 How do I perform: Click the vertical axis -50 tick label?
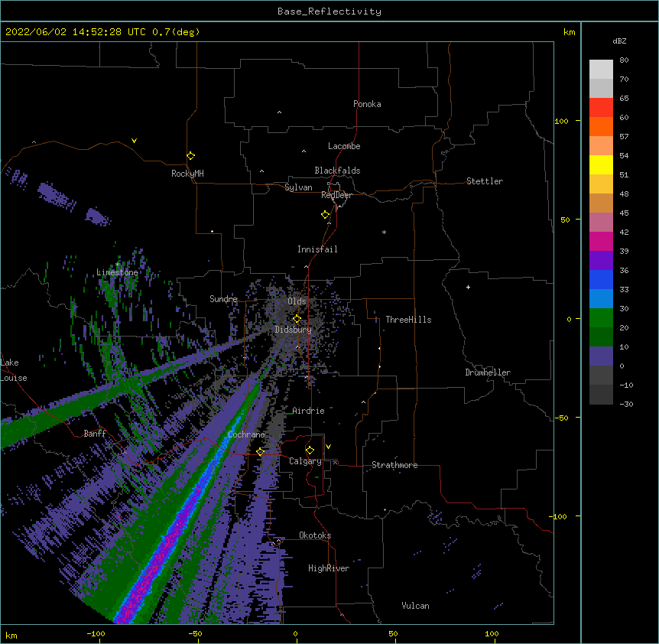pyautogui.click(x=561, y=418)
